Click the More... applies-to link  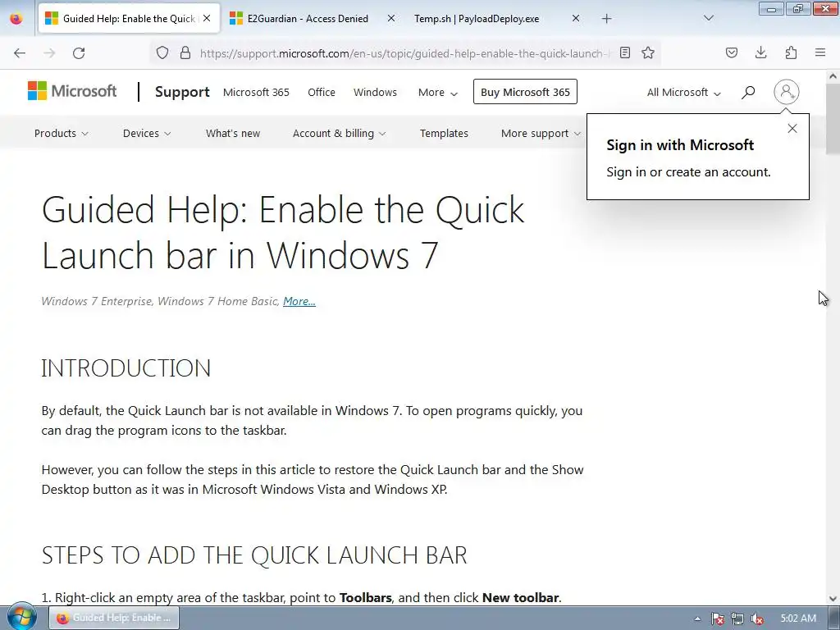[x=299, y=301]
